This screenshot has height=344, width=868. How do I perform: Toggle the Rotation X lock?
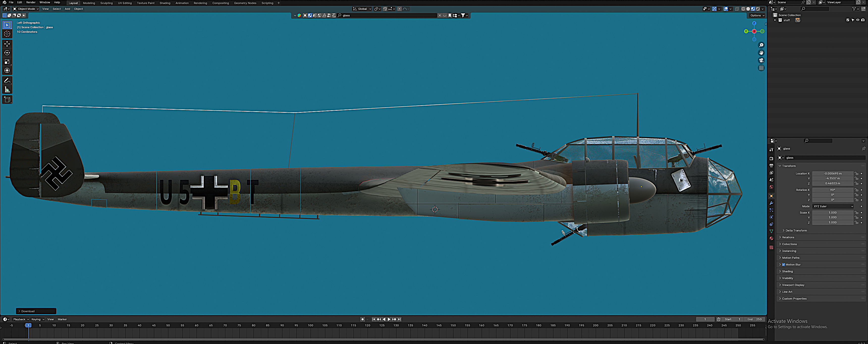point(857,190)
